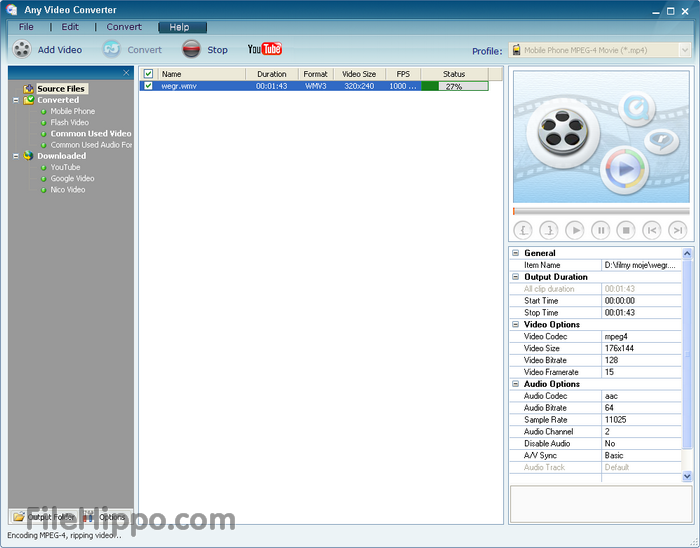Image resolution: width=700 pixels, height=548 pixels.
Task: Select Nico Video in the tree
Action: [x=67, y=189]
